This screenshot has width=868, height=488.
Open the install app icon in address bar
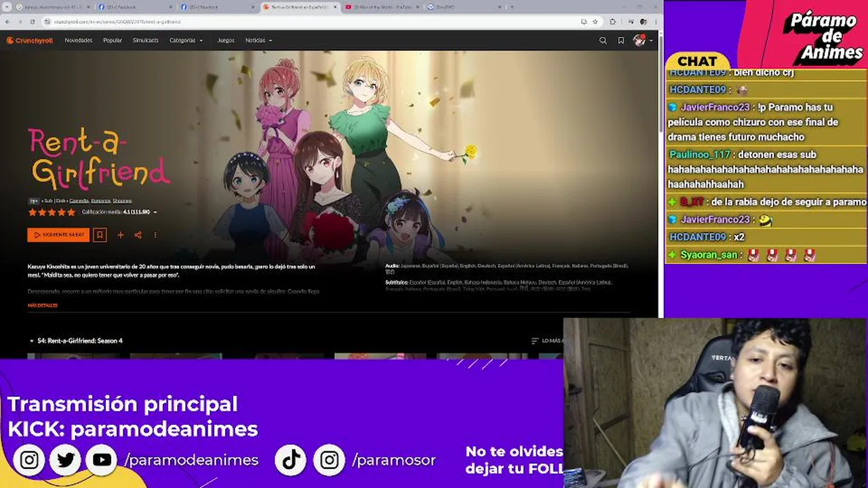pyautogui.click(x=584, y=22)
